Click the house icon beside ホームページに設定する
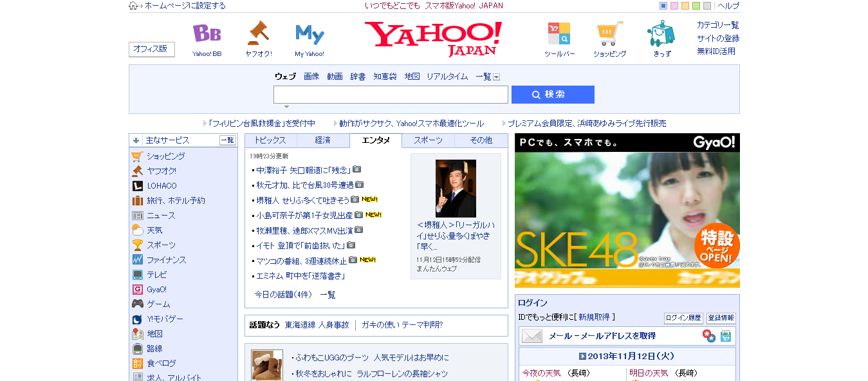 point(133,6)
